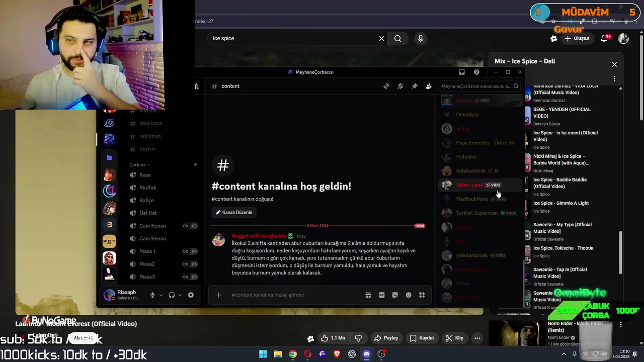Click the create invite icon beside content channel
Viewport: 644px width, 362px height.
tap(197, 86)
